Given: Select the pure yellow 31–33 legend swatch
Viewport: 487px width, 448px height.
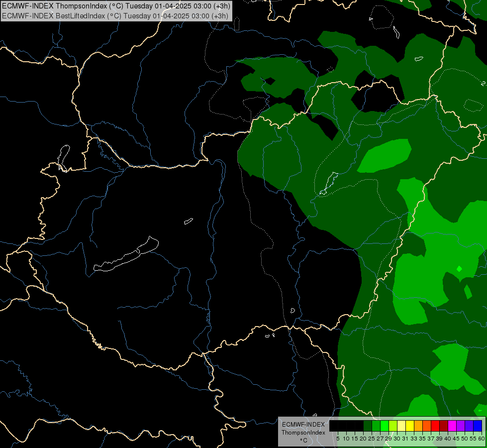Looking at the screenshot, I should pos(410,426).
